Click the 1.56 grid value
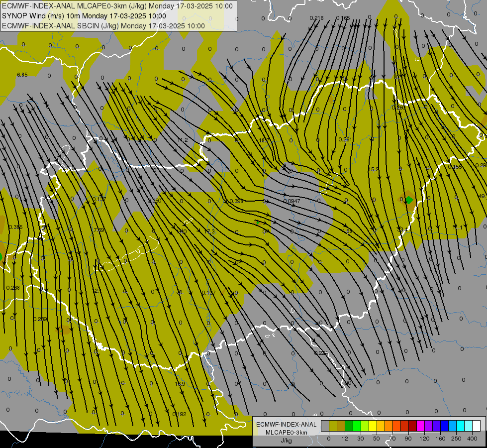The width and height of the screenshot is (487, 448). click(x=347, y=231)
